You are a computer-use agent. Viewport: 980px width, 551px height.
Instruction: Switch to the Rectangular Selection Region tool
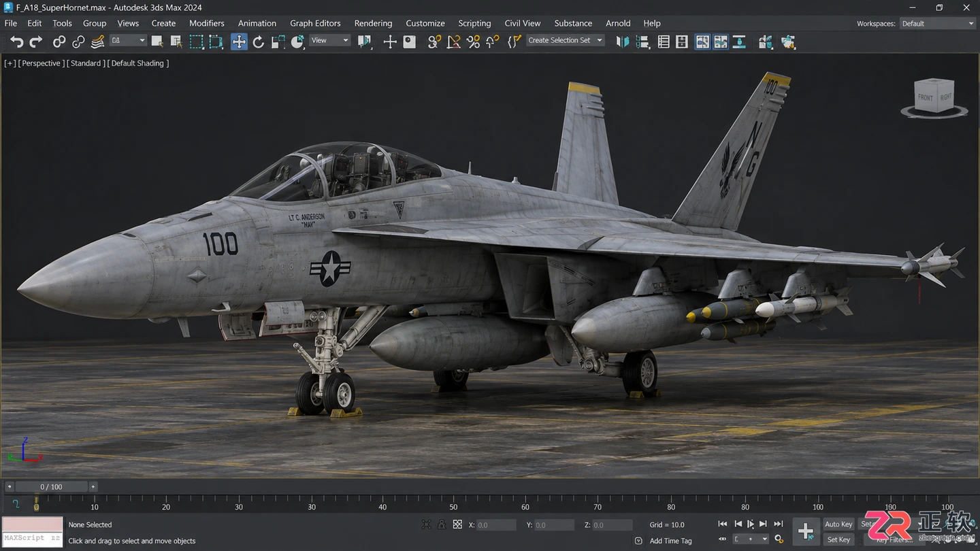pos(196,41)
